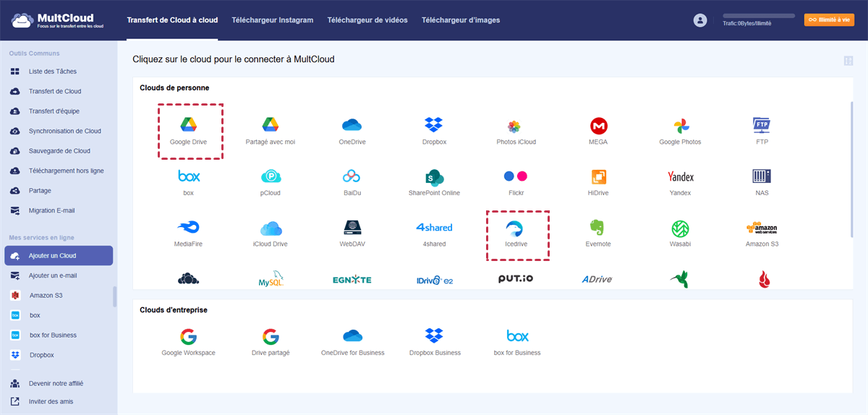
Task: Connect Yandex cloud
Action: point(680,182)
